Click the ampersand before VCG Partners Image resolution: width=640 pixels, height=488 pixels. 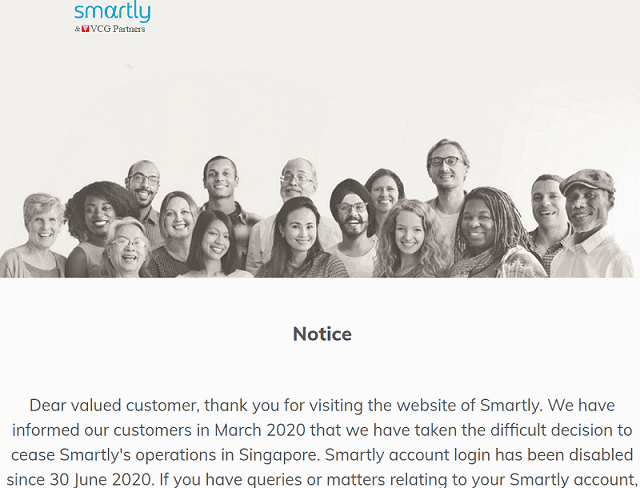[x=78, y=29]
